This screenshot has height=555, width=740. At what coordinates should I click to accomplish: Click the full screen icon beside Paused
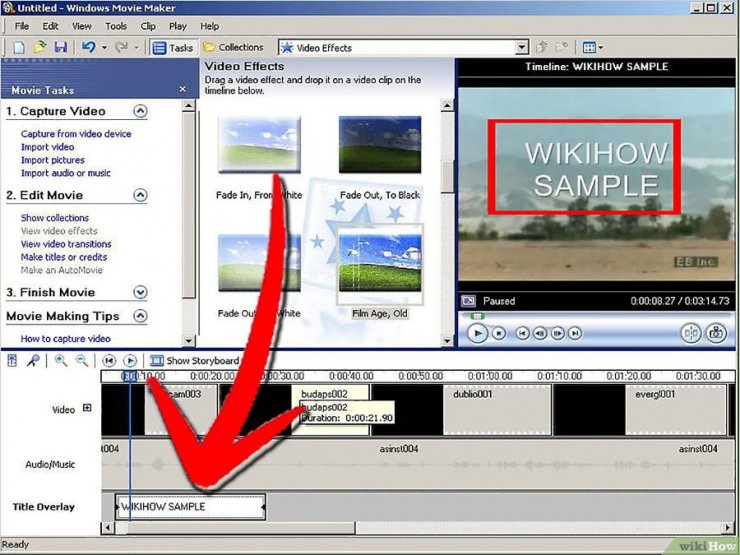click(x=468, y=301)
